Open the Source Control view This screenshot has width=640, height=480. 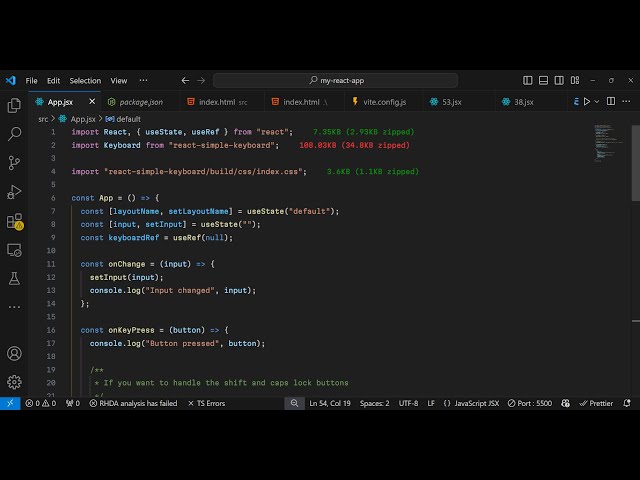[x=14, y=162]
